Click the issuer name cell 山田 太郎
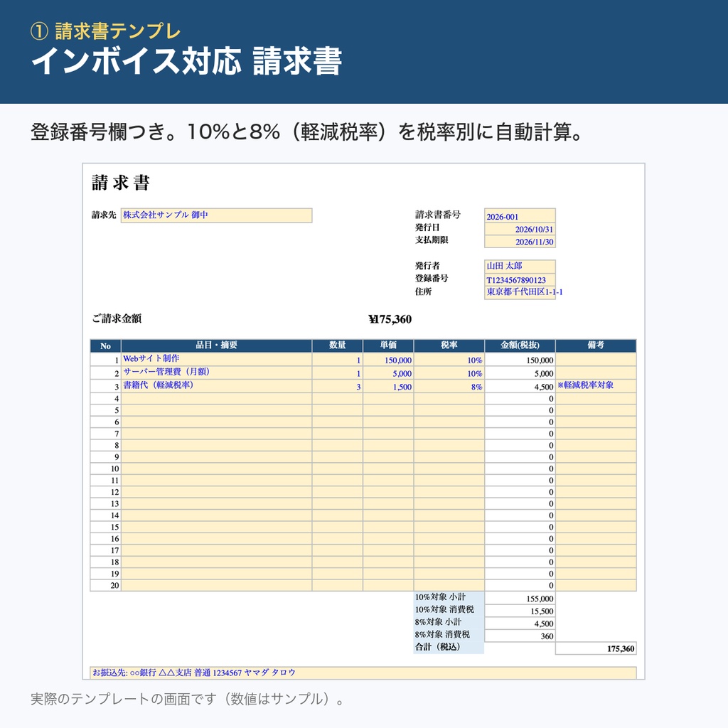Image resolution: width=728 pixels, height=728 pixels. pos(520,267)
